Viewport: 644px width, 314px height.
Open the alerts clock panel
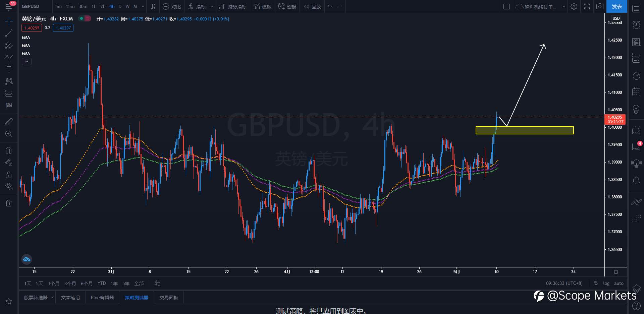tap(636, 25)
